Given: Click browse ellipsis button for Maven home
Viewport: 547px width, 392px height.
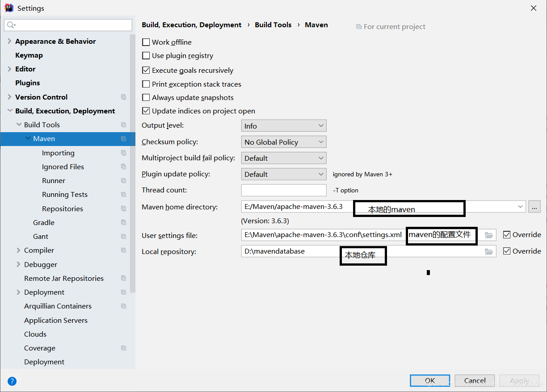Looking at the screenshot, I should click(x=534, y=207).
